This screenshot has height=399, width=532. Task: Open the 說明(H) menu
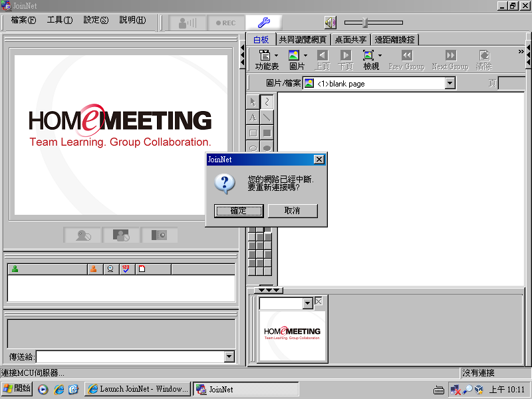132,20
